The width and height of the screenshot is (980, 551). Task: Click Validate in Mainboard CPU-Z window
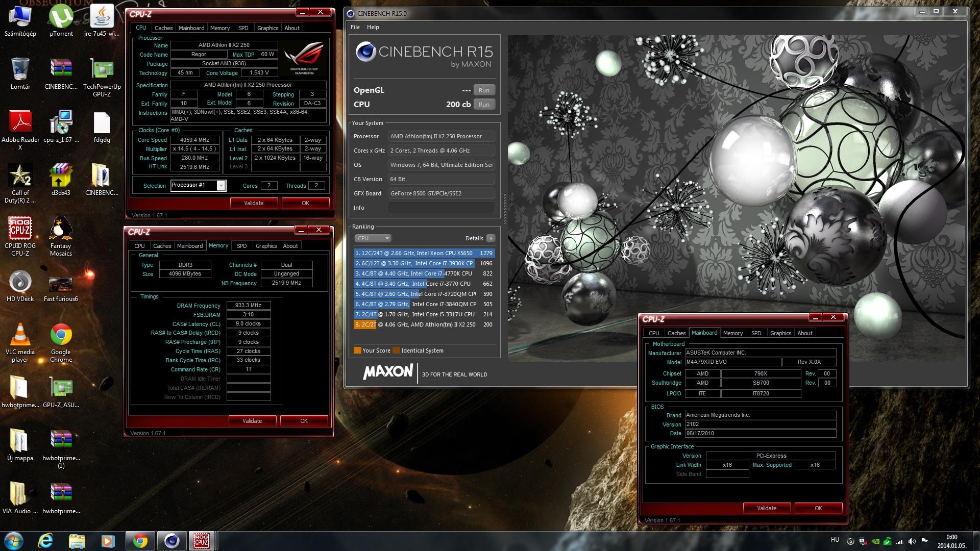(x=767, y=508)
